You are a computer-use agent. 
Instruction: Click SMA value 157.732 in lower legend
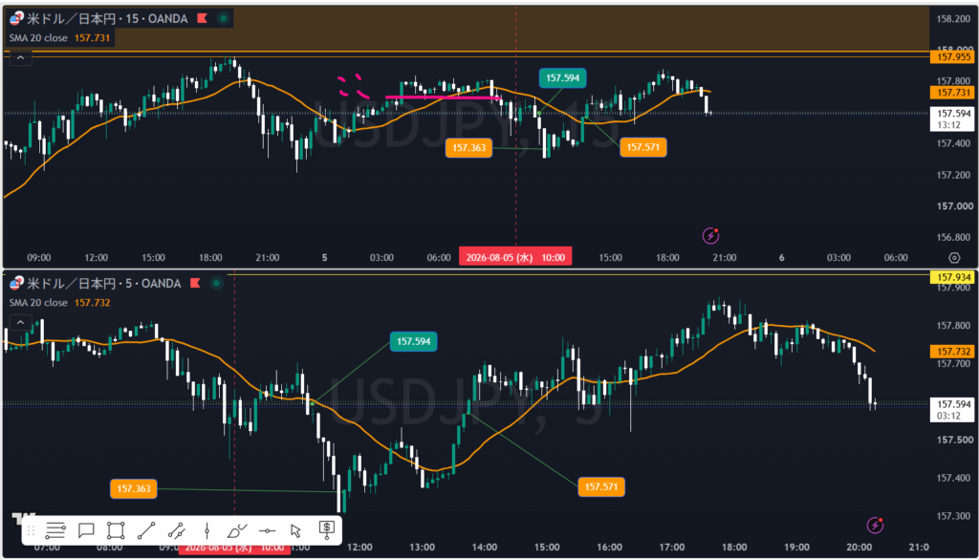pos(93,302)
